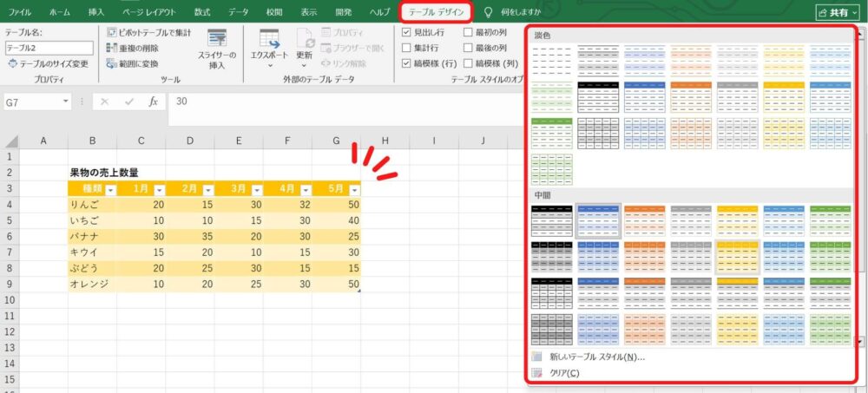Pick the black header light table style
The height and width of the screenshot is (393, 868).
[x=598, y=97]
